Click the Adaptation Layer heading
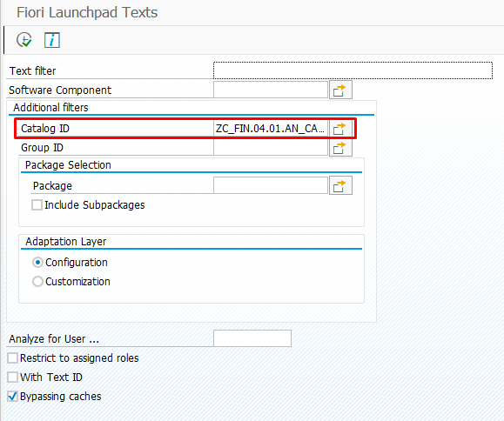 pyautogui.click(x=66, y=242)
